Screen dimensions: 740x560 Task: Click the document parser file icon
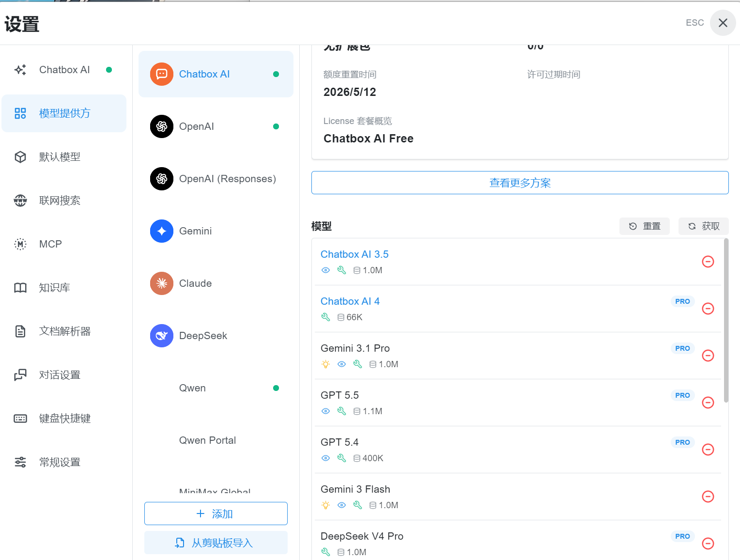[20, 331]
